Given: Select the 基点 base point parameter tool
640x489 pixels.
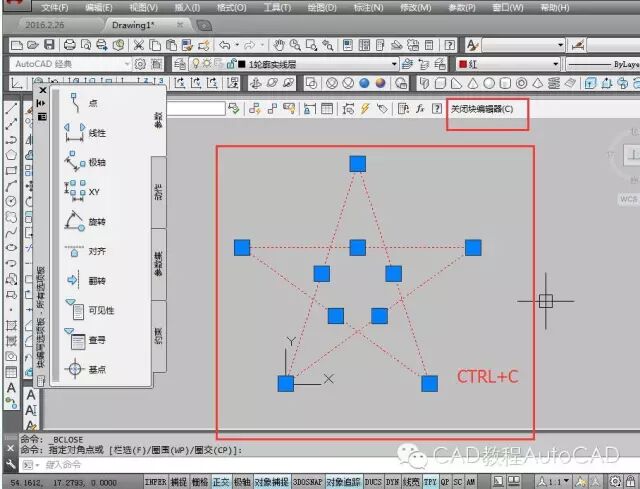Looking at the screenshot, I should 85,369.
